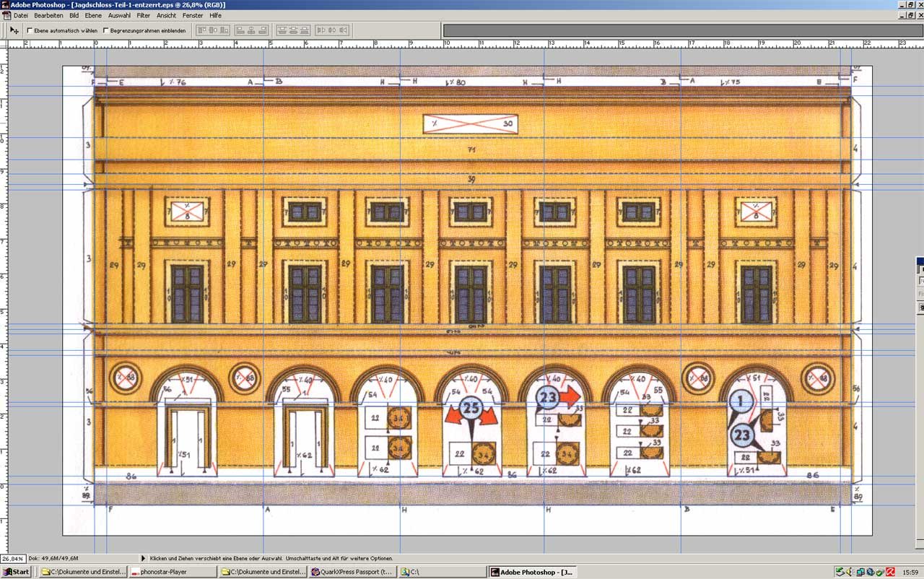This screenshot has height=579, width=924.
Task: Click the document icon left of Datei
Action: [x=6, y=15]
